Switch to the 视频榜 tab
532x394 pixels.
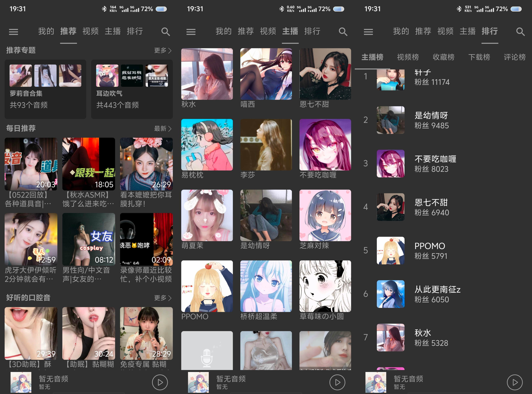point(407,57)
